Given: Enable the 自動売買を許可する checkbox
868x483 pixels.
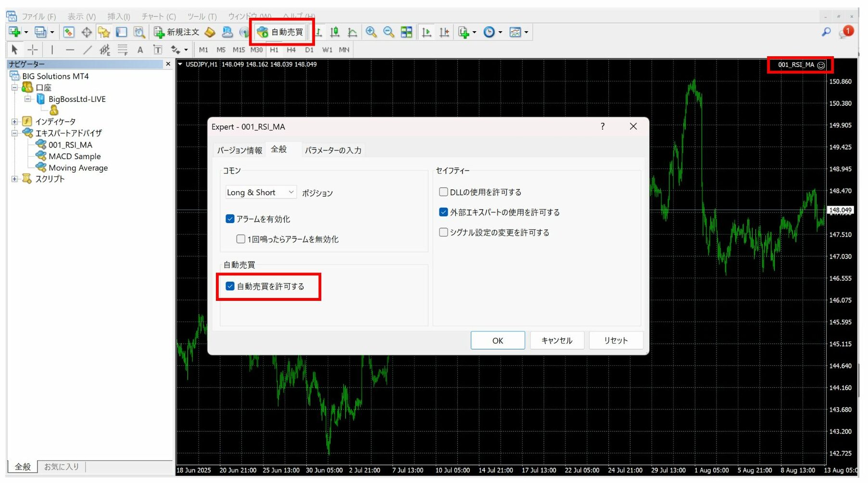Looking at the screenshot, I should (x=230, y=286).
